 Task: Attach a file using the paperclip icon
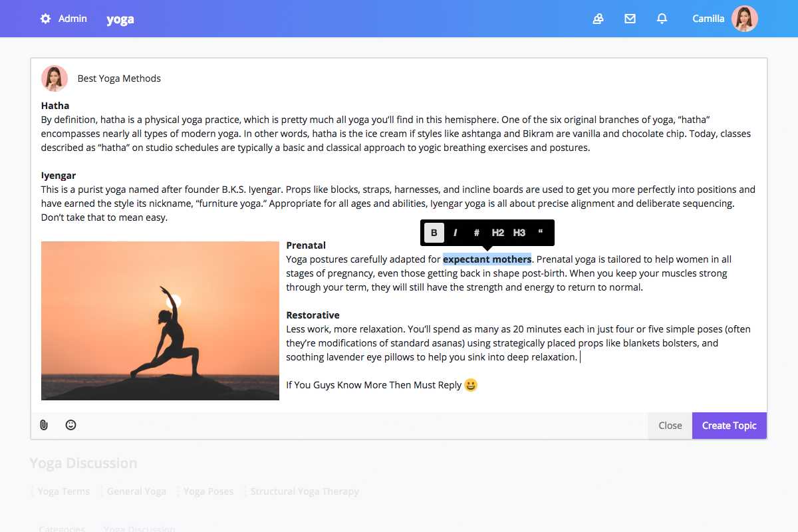click(x=44, y=424)
